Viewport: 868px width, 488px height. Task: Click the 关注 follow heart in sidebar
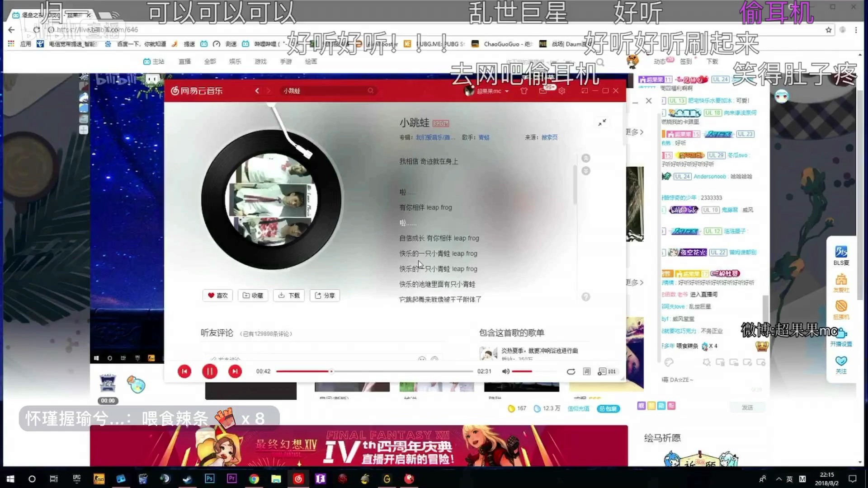point(841,364)
